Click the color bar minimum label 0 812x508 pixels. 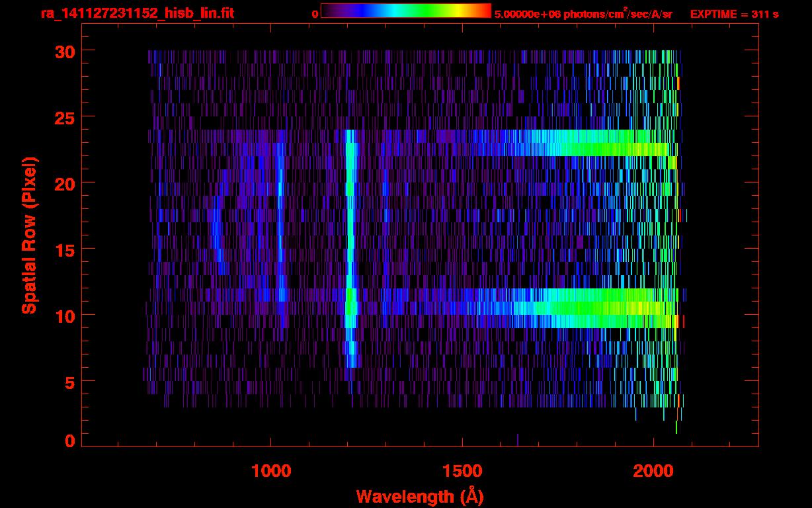(314, 14)
